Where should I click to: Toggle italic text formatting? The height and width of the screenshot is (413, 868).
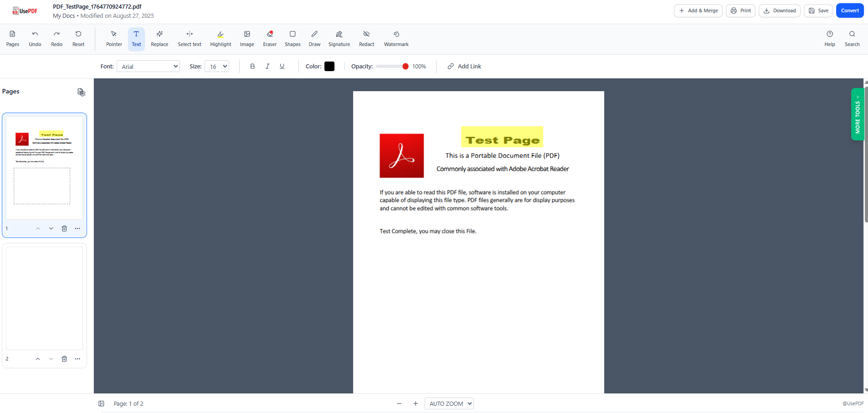coord(267,66)
